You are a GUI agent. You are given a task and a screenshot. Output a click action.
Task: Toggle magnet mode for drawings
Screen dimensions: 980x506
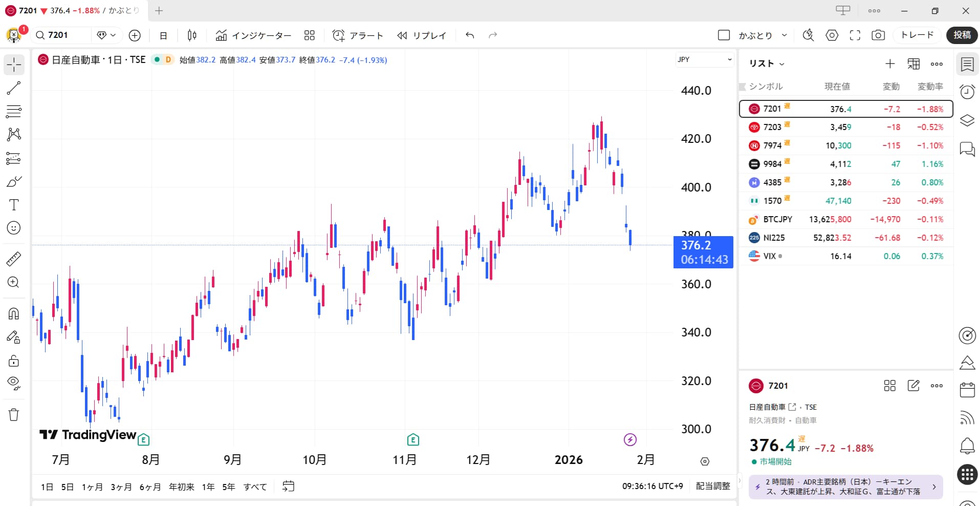point(14,313)
